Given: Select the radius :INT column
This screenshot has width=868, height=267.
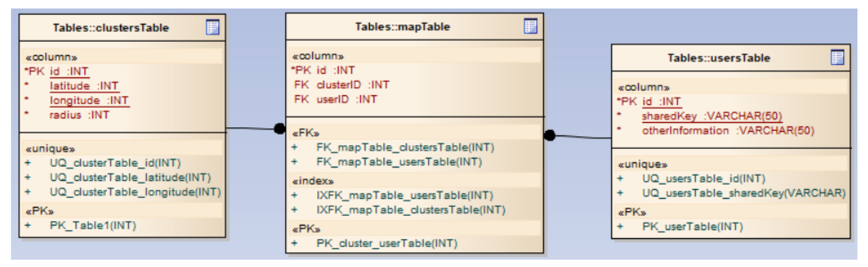Looking at the screenshot, I should [79, 115].
